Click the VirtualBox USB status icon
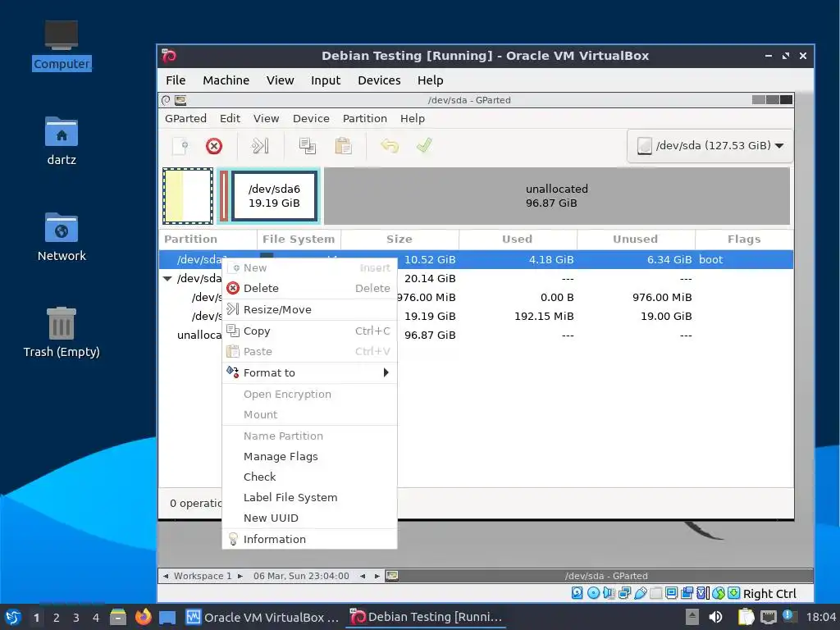Viewport: 840px width, 630px height. coord(640,593)
